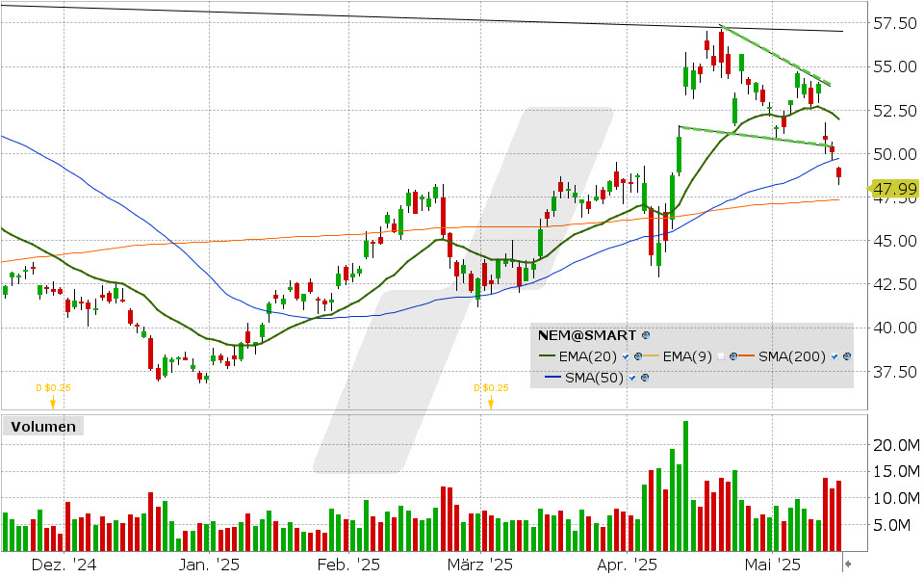Open the SMA(200) indicator settings icon
The image size is (924, 578).
tap(847, 357)
